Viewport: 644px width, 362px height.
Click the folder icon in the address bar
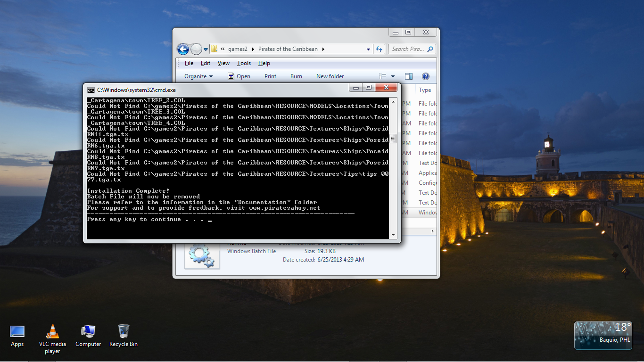214,49
